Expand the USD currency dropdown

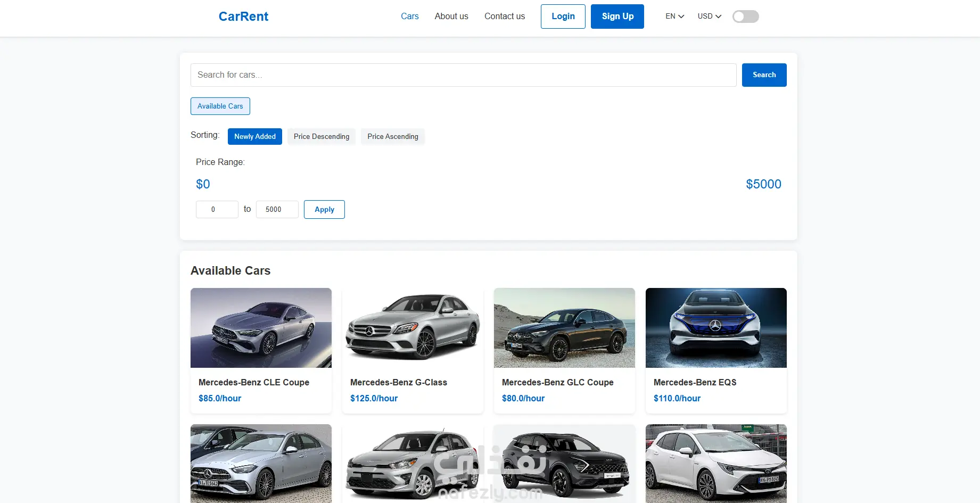(710, 17)
